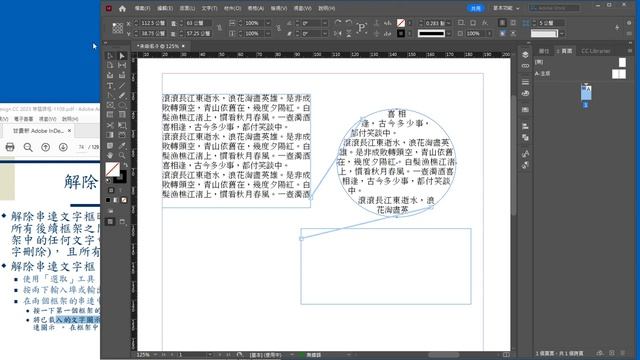Open the Type menu
This screenshot has width=640, height=360.
coord(209,8)
